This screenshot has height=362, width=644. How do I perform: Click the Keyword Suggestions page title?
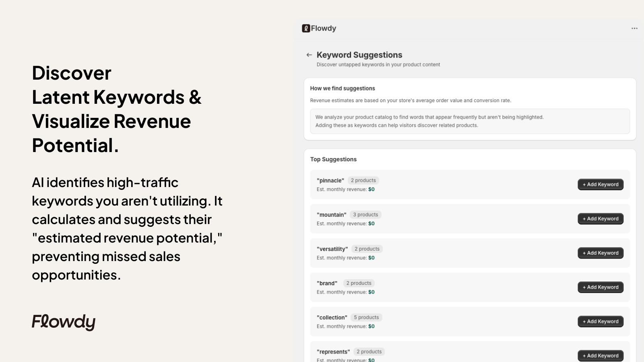359,55
